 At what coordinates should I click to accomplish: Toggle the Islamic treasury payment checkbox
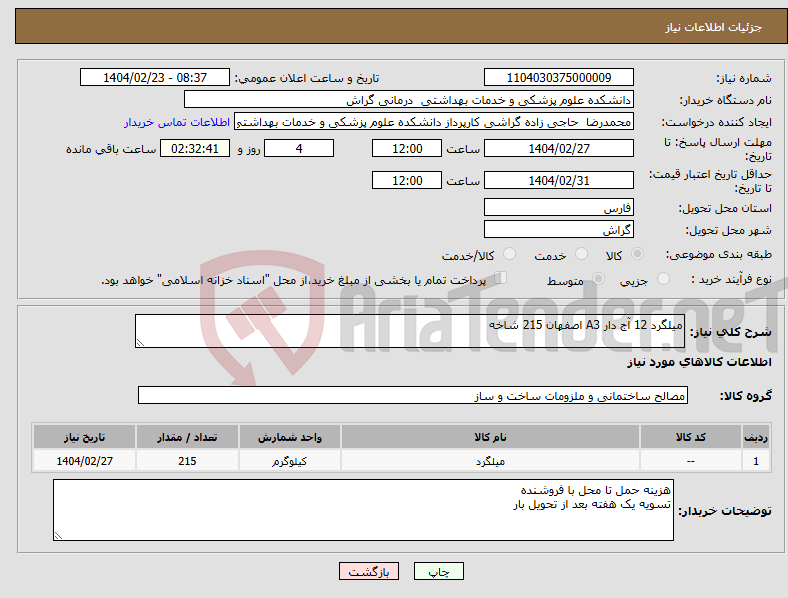501,278
